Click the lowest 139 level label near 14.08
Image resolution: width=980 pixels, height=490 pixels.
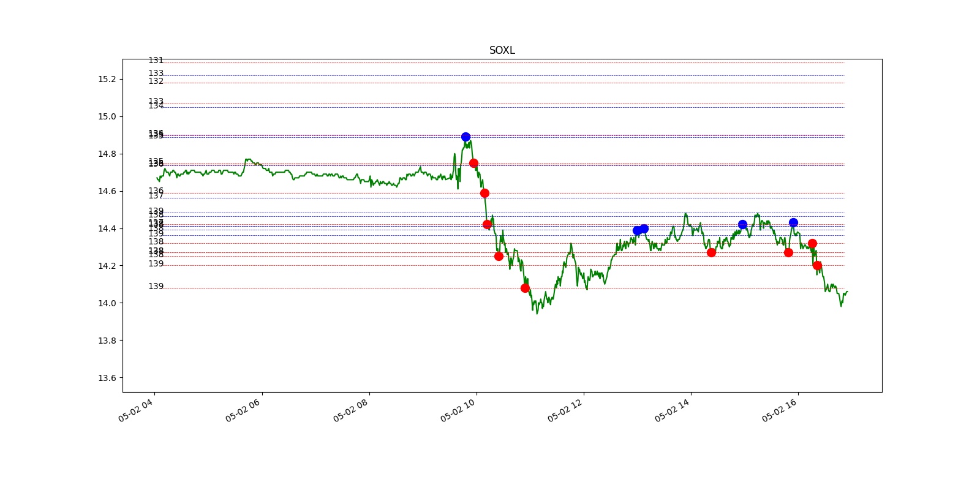tap(156, 287)
